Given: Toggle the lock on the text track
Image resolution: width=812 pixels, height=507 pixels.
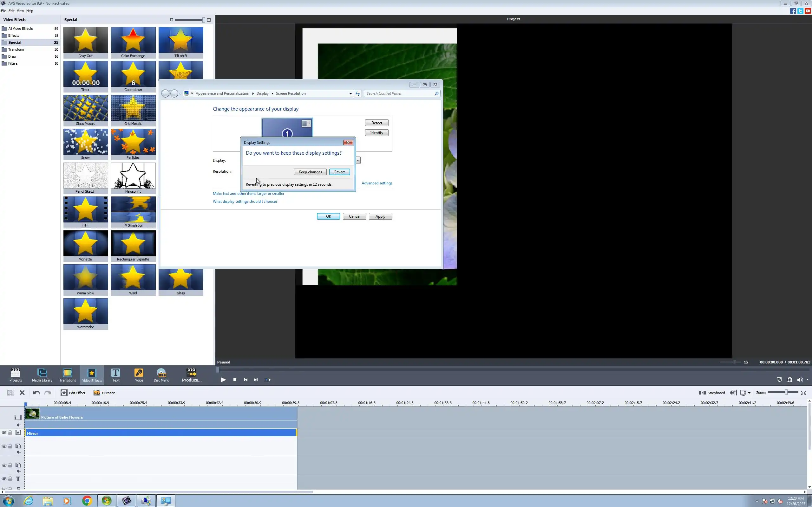Looking at the screenshot, I should click(10, 478).
